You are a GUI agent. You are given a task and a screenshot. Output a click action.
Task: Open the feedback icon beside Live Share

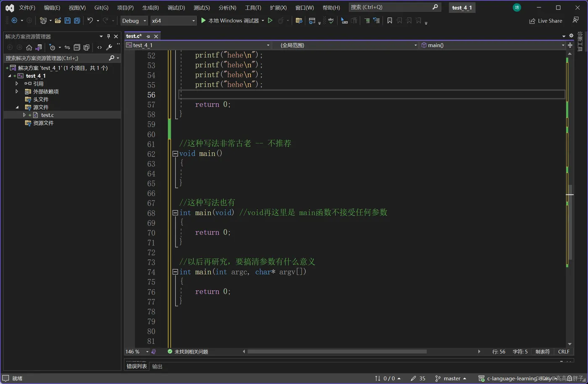click(575, 20)
